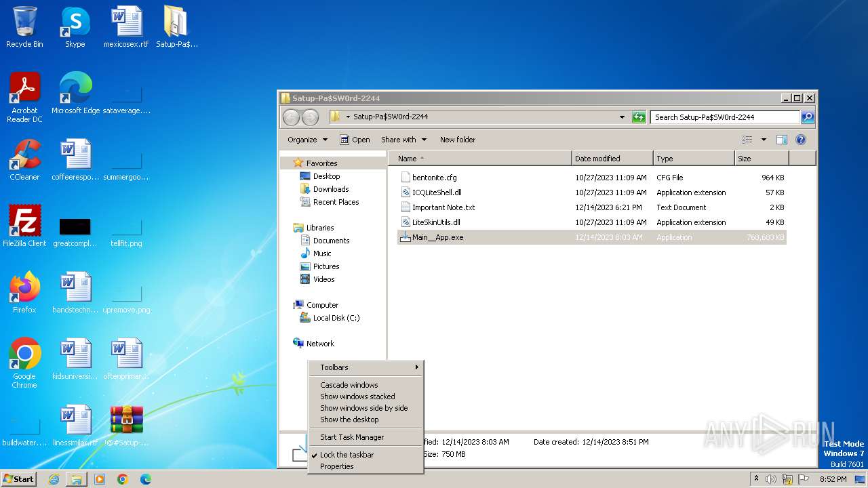Click the search Satup-Pa$SW0rd-2244 field
Screen dimensions: 868x488
point(725,117)
